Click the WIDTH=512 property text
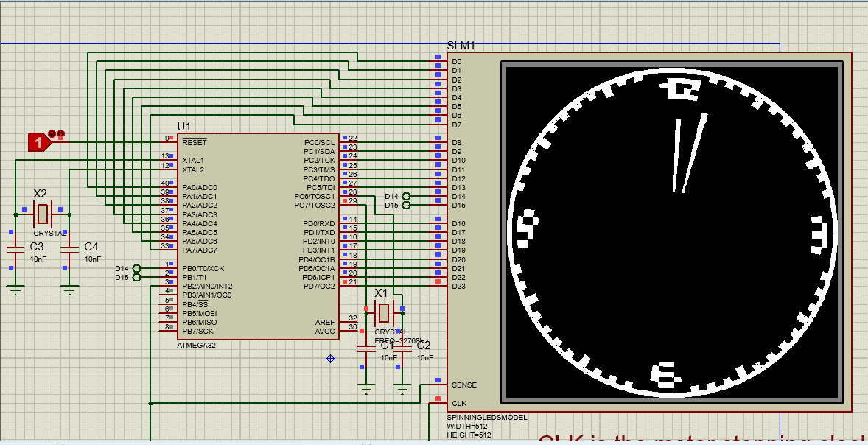 469,427
